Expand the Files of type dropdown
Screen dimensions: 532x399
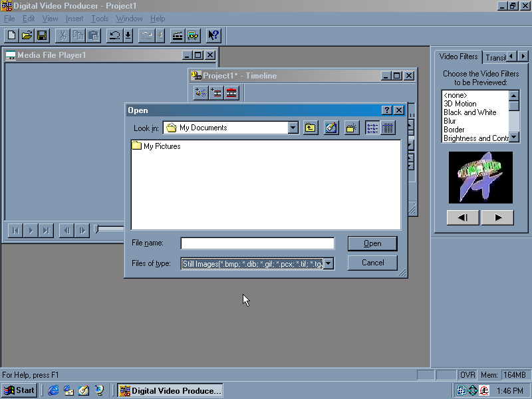329,263
